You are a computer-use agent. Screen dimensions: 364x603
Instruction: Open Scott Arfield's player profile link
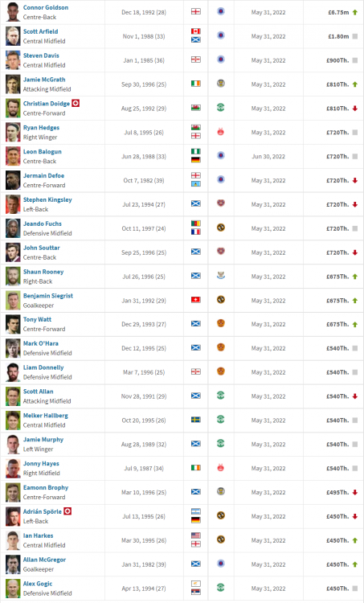coord(40,31)
